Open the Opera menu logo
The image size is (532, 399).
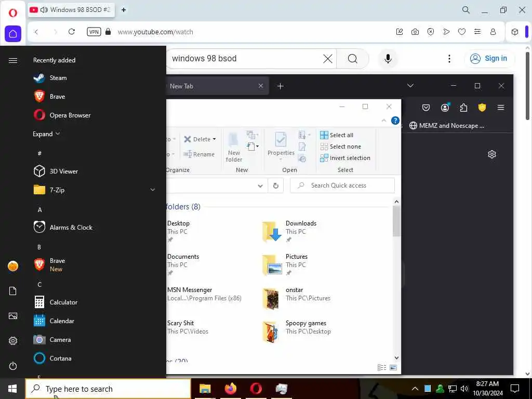coord(13,12)
